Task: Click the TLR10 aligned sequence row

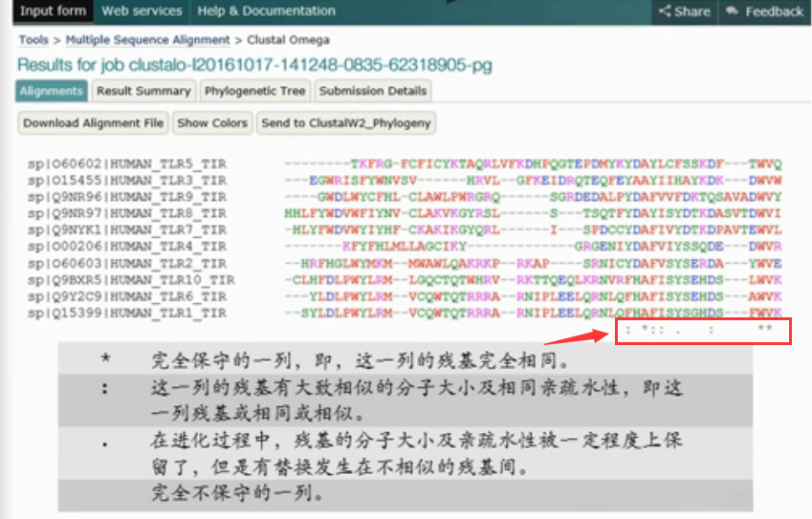Action: pyautogui.click(x=533, y=280)
